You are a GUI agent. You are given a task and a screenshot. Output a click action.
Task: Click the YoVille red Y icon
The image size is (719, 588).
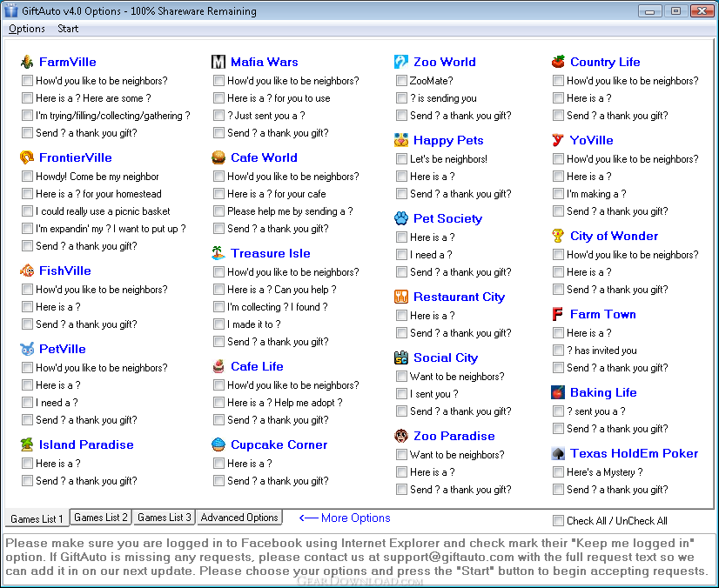(558, 140)
